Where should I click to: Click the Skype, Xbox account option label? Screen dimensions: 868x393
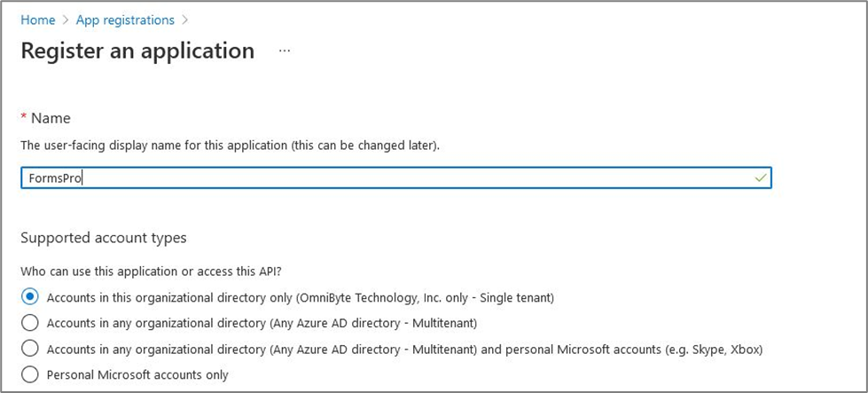404,350
